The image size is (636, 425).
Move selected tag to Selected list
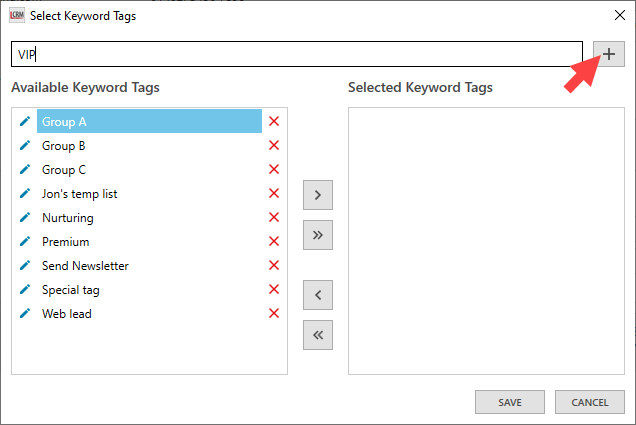[317, 195]
